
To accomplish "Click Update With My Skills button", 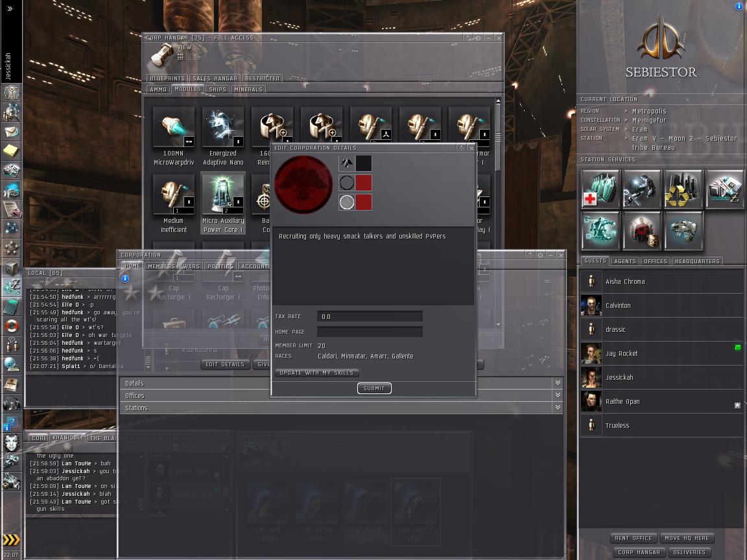I will (317, 373).
